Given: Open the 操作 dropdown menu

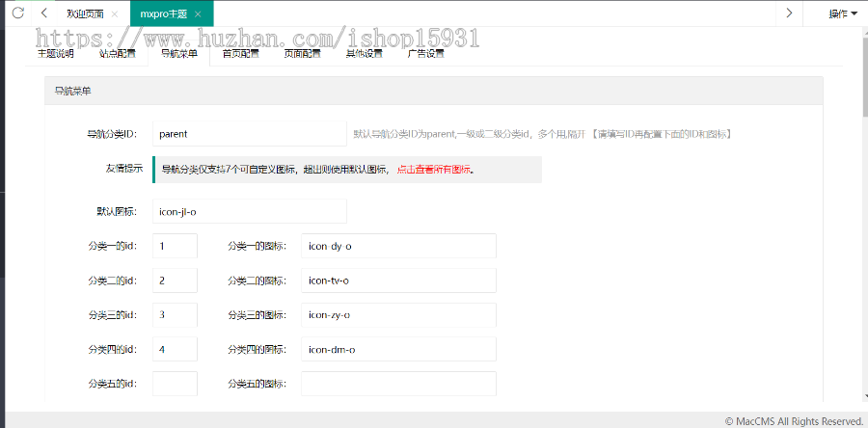Looking at the screenshot, I should [843, 14].
